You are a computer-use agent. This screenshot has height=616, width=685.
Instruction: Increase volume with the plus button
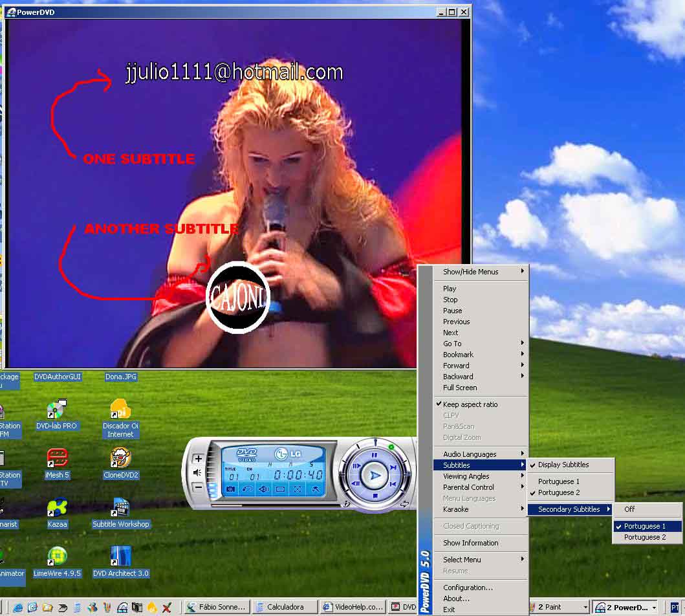(x=199, y=459)
